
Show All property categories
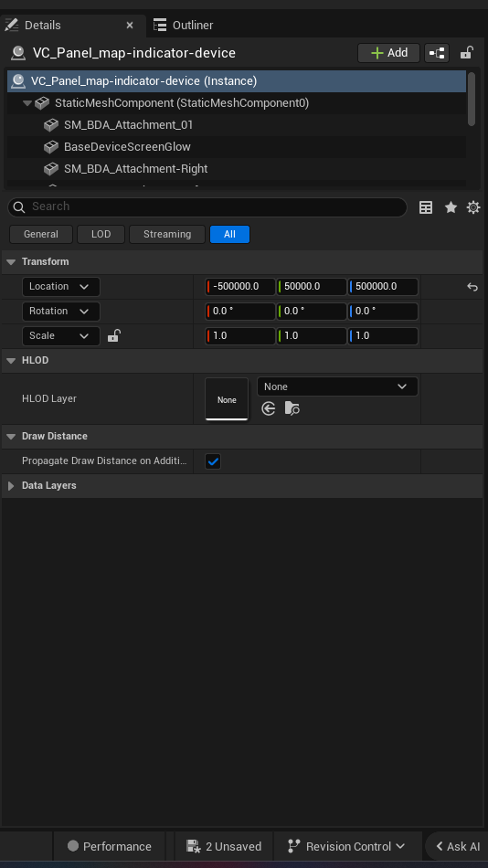tap(230, 234)
